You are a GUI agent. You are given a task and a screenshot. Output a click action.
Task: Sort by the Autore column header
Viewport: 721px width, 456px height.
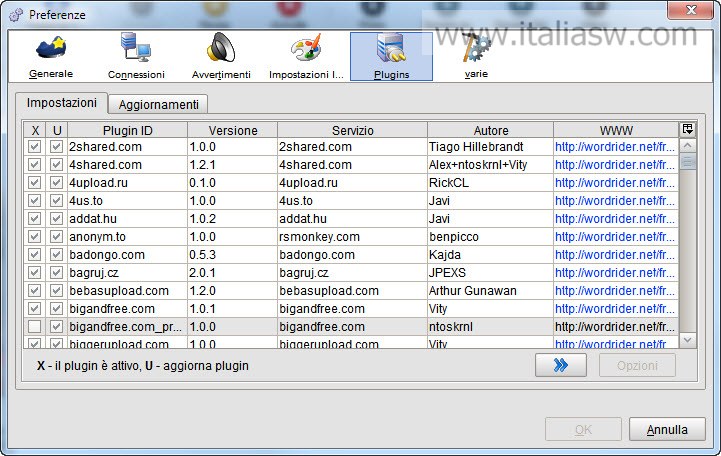(491, 130)
